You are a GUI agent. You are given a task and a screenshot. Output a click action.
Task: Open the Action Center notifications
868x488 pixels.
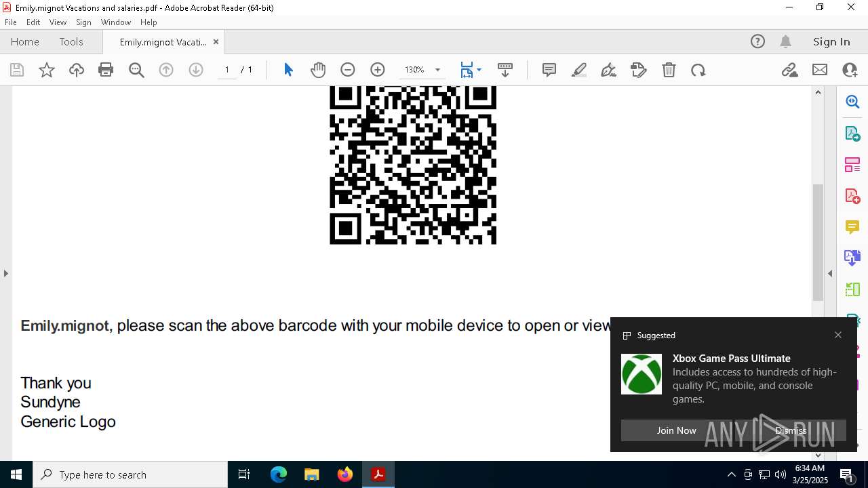point(848,474)
